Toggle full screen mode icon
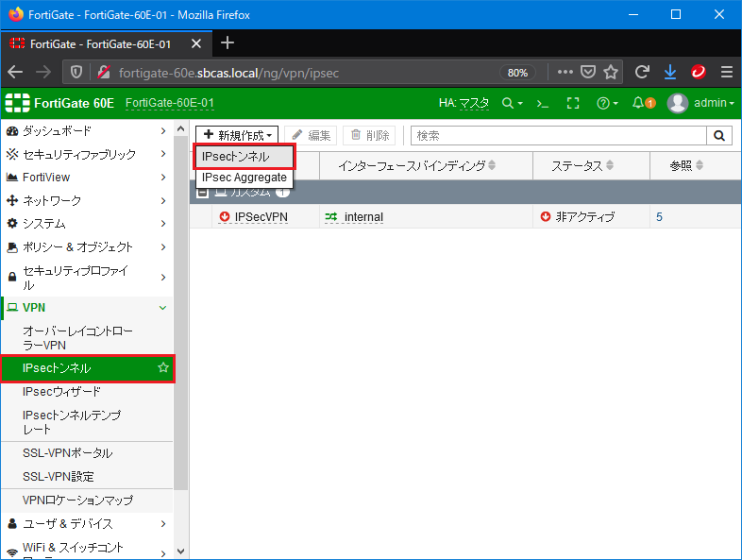This screenshot has height=560, width=742. (x=573, y=103)
